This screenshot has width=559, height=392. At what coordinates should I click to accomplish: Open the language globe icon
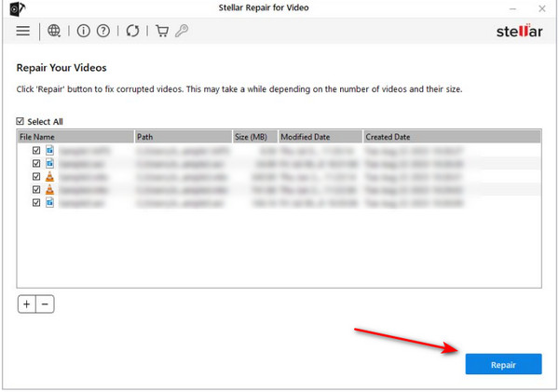click(54, 31)
